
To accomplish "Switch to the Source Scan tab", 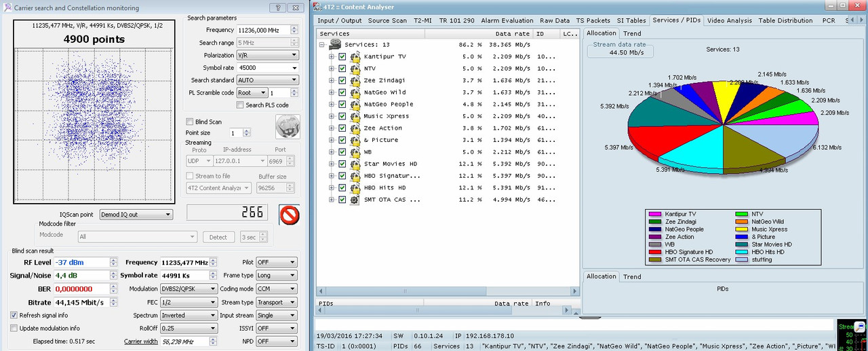I will coord(387,20).
